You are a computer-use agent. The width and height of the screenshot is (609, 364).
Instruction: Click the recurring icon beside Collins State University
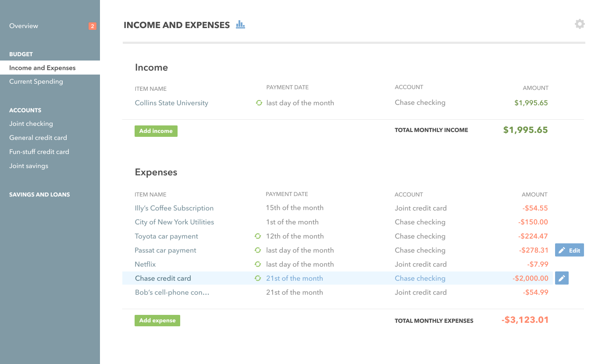click(x=259, y=103)
